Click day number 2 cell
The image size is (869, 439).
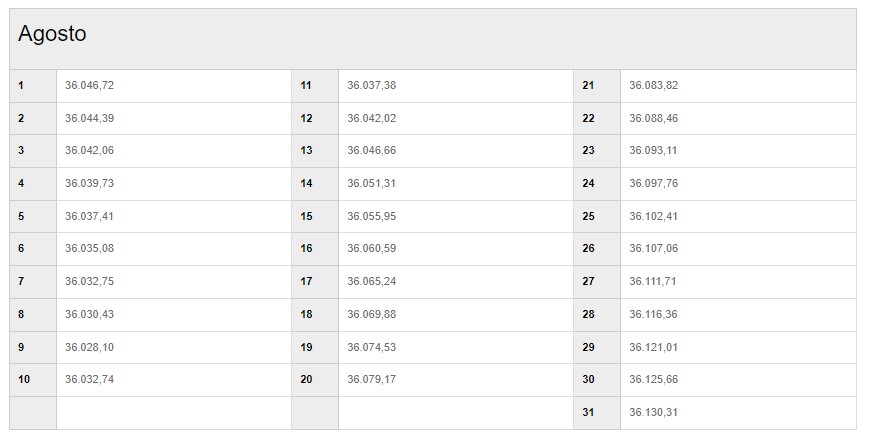[x=33, y=118]
